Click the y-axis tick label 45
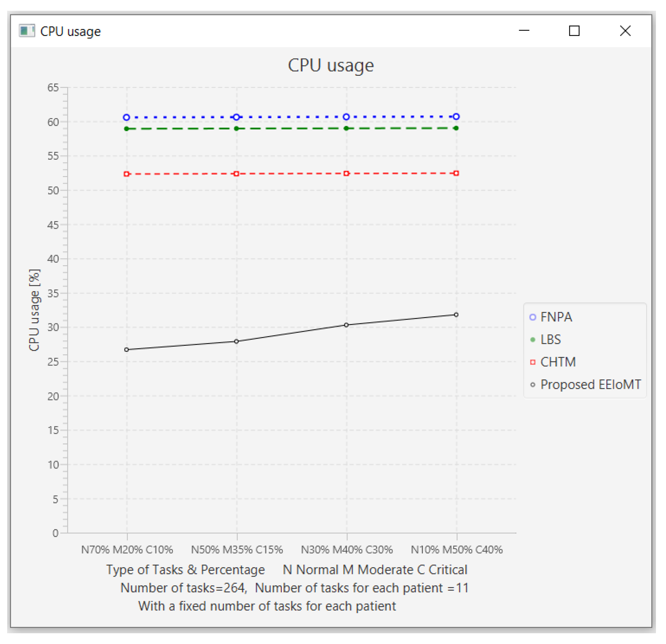This screenshot has height=644, width=666. point(53,225)
